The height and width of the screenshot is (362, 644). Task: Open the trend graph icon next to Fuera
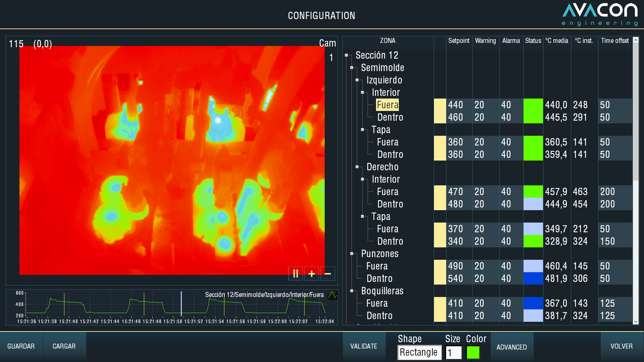click(332, 295)
